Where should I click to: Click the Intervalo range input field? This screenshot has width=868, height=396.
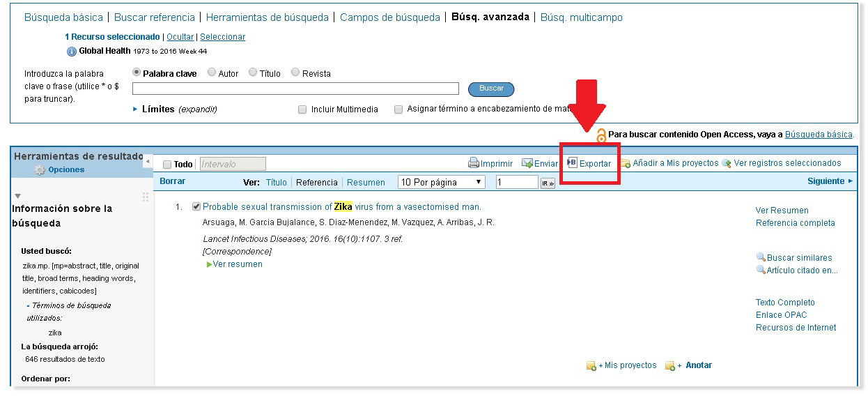coord(233,165)
